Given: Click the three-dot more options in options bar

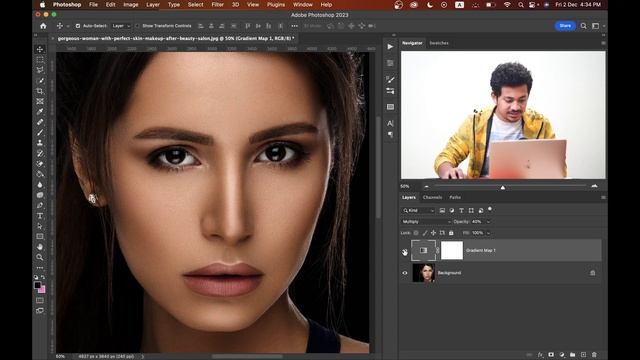Looking at the screenshot, I should [x=294, y=26].
